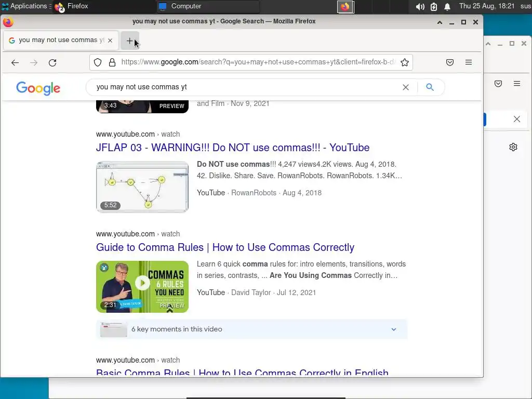Image resolution: width=532 pixels, height=399 pixels.
Task: Click 'David Taylor · Jul 12, 2021' text
Action: pyautogui.click(x=273, y=292)
